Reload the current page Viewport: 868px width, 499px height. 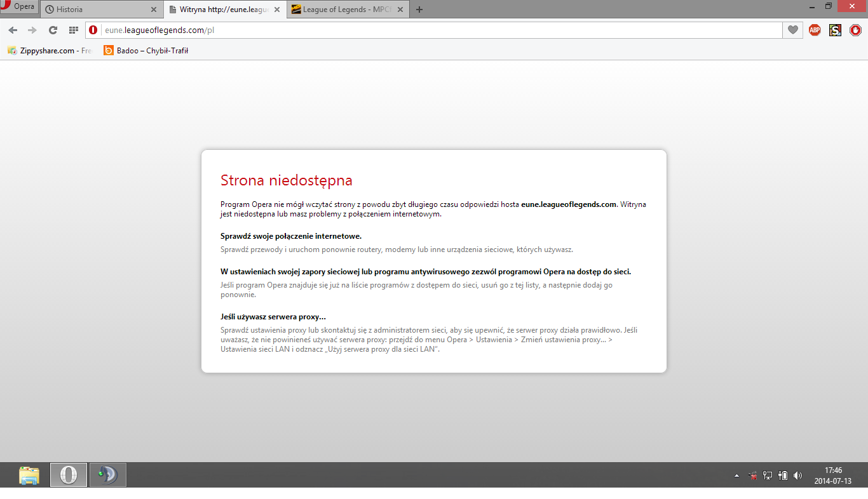coord(53,30)
